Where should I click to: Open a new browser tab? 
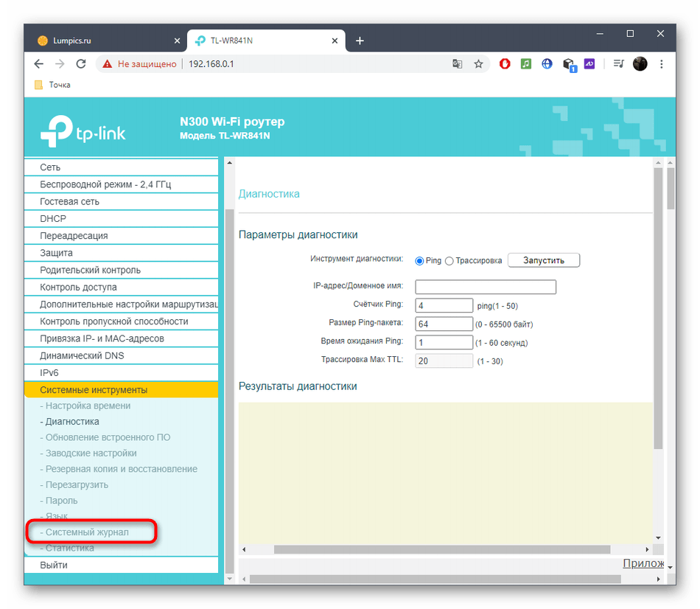click(x=360, y=41)
